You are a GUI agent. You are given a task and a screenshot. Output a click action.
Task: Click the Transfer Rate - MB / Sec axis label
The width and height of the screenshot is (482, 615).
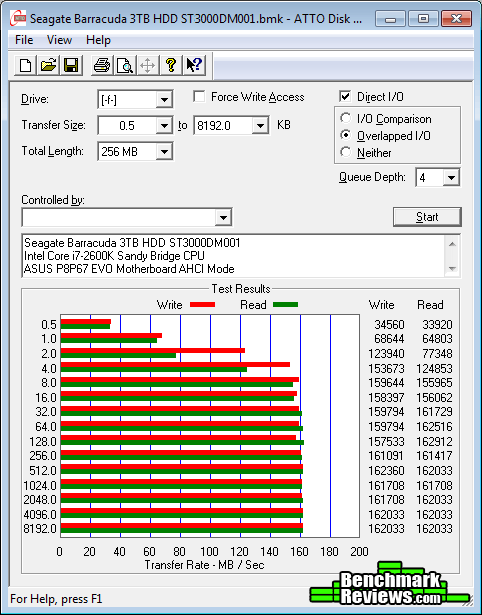(x=204, y=565)
